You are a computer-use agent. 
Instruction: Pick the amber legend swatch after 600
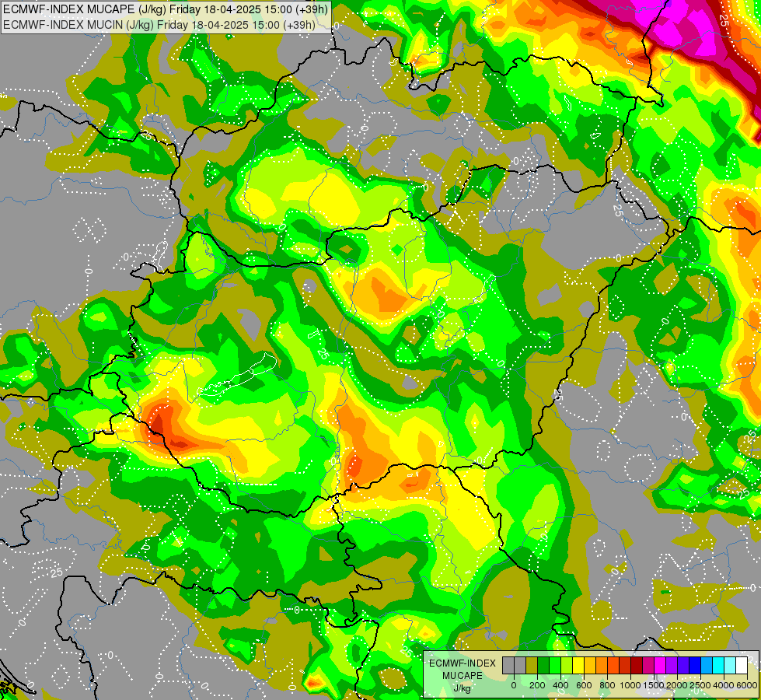(x=590, y=666)
